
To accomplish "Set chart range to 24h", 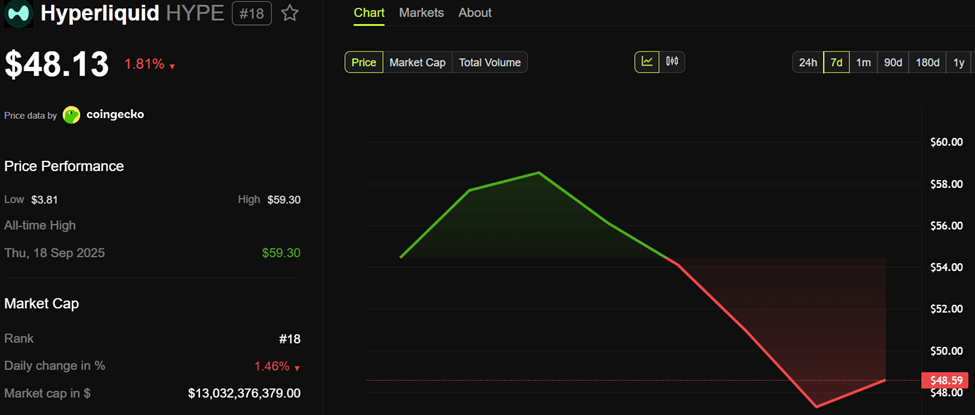I will point(808,62).
